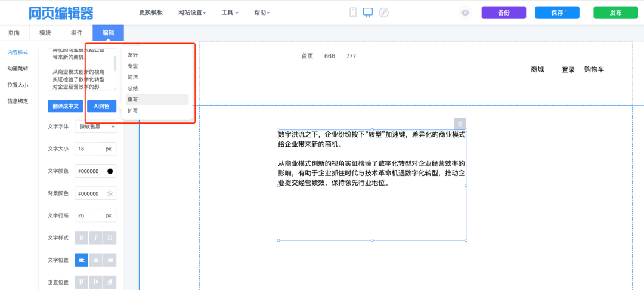
Task: Toggle bold text style
Action: click(x=81, y=237)
